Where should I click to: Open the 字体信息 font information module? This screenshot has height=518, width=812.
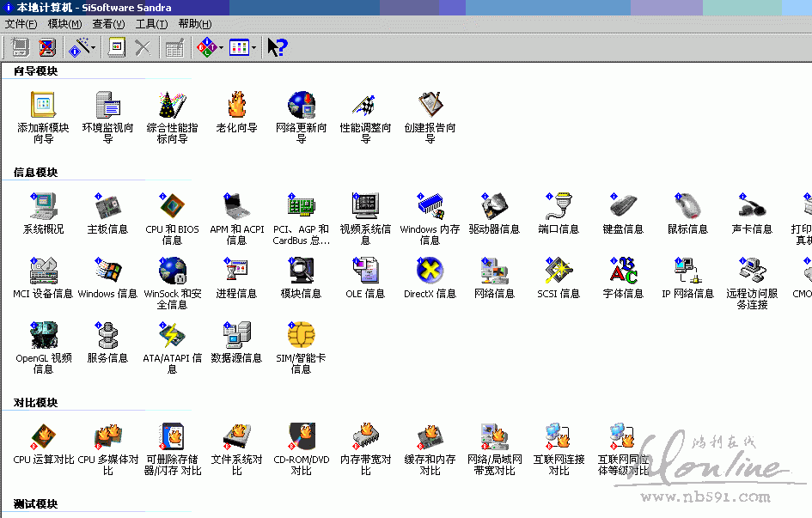pos(623,271)
